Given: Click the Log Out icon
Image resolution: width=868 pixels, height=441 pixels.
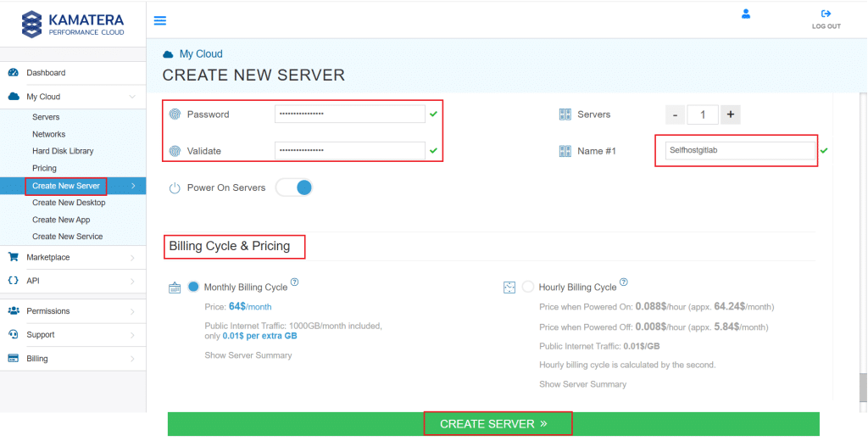Looking at the screenshot, I should 826,14.
